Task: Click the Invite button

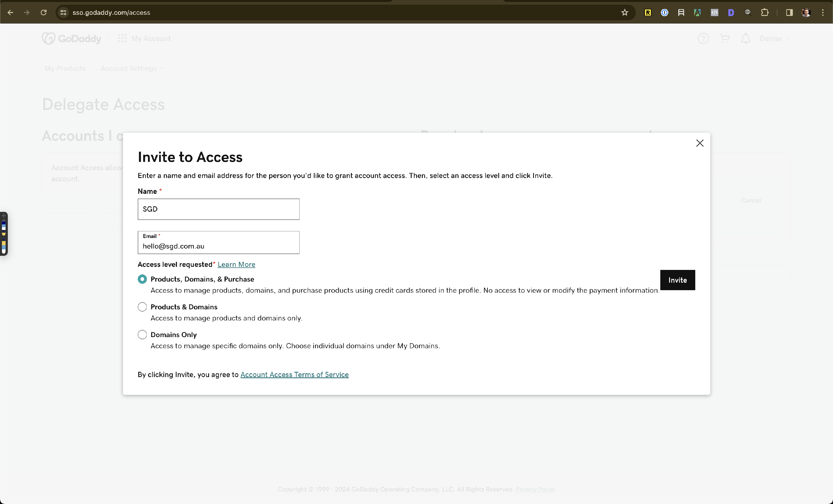Action: coord(677,280)
